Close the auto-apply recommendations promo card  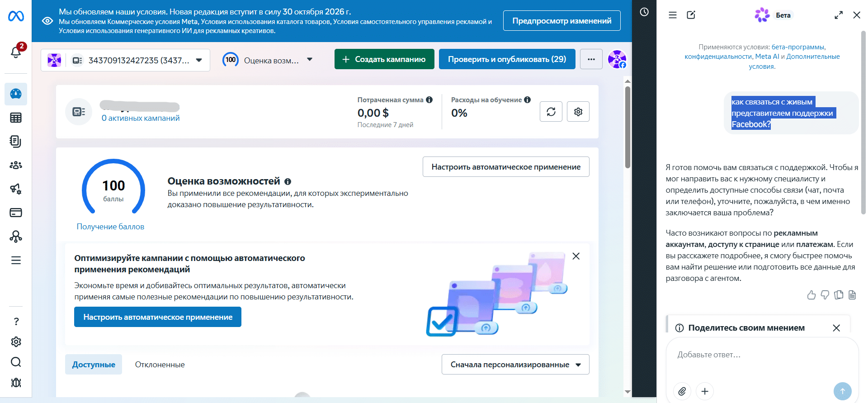pos(576,256)
